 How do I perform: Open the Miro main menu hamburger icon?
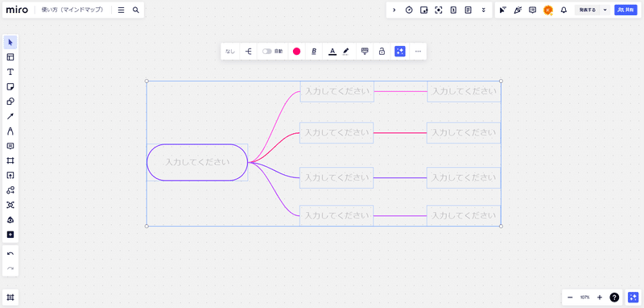coord(122,10)
